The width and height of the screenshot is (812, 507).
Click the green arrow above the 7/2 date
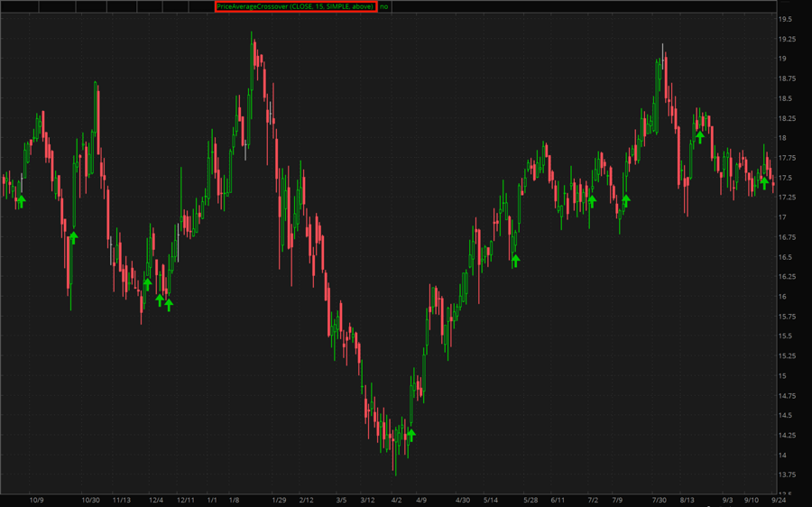pyautogui.click(x=592, y=201)
